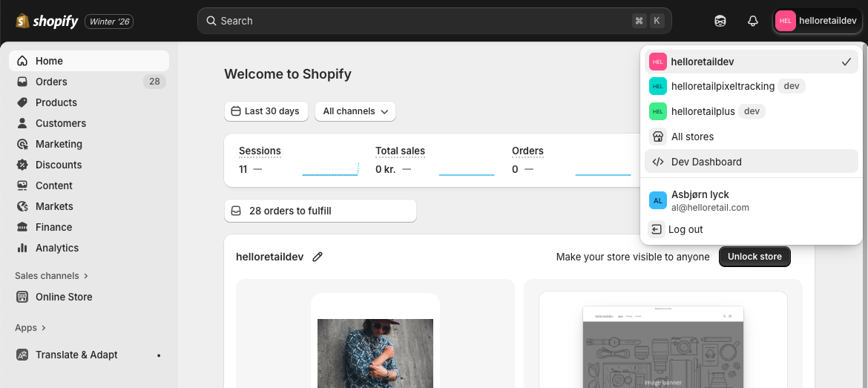This screenshot has width=868, height=388.
Task: Switch to helloretailpixeltracking store
Action: coord(722,86)
